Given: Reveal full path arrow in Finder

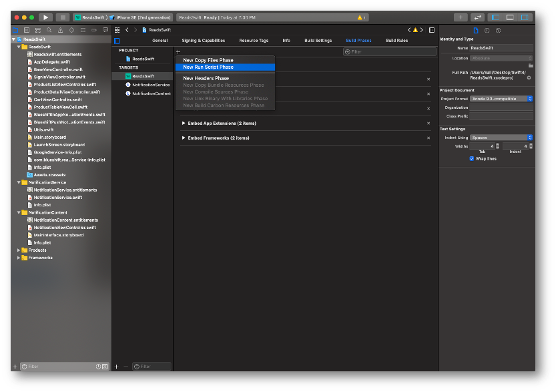Looking at the screenshot, I should click(x=529, y=77).
